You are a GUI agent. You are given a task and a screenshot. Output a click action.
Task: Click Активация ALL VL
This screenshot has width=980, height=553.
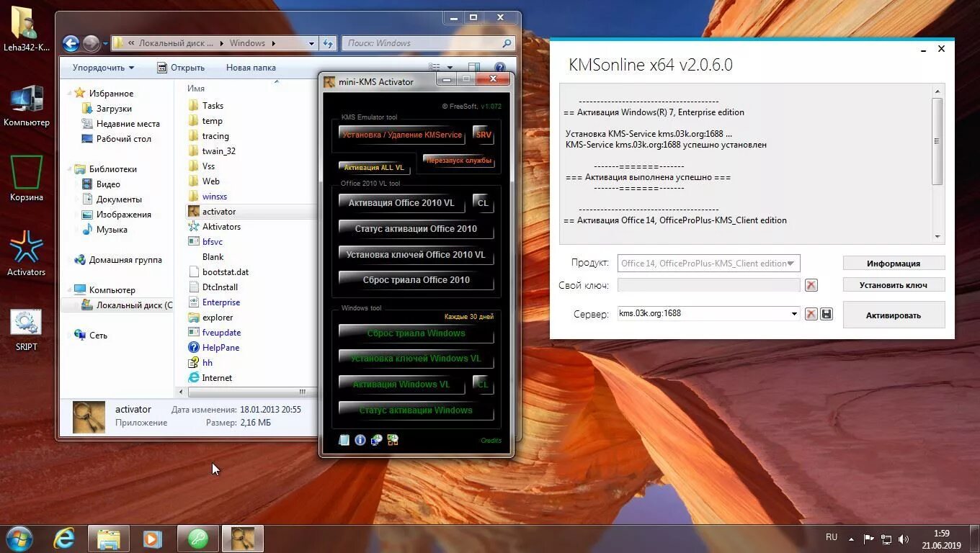pos(374,167)
